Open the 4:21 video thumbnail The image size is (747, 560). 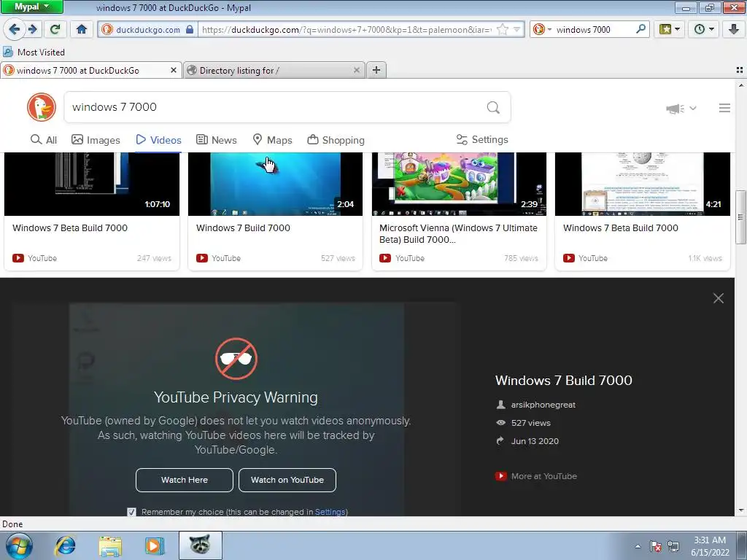[x=642, y=184]
